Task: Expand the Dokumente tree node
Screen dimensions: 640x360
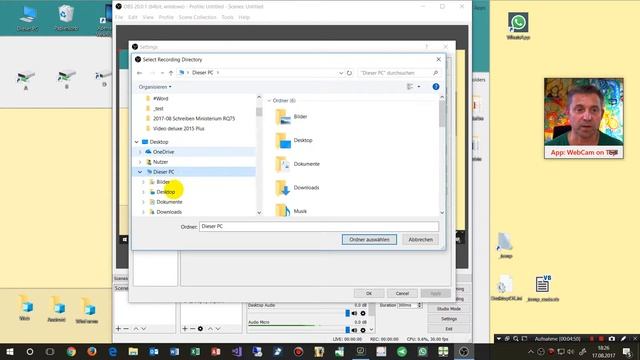Action: (143, 202)
